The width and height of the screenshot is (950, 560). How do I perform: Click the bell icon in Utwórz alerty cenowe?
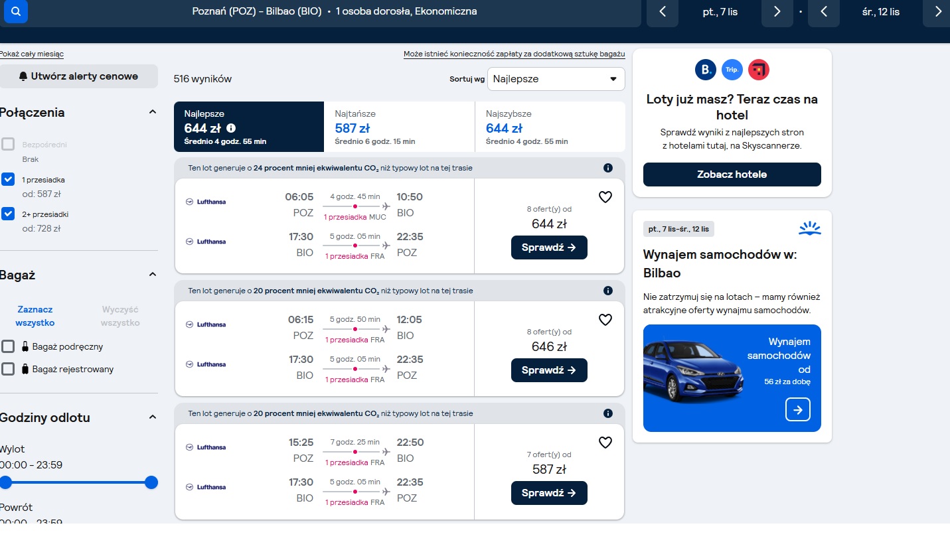tap(23, 76)
